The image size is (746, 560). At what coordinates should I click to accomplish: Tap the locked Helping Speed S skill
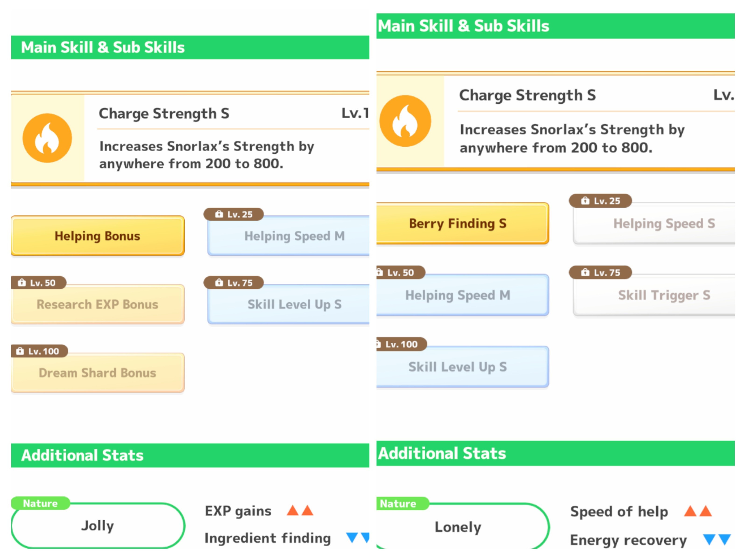click(654, 223)
